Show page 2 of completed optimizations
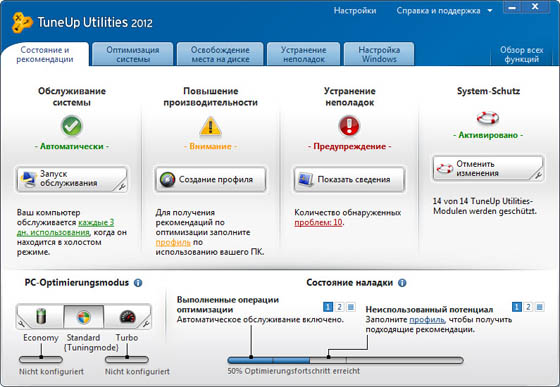This screenshot has height=387, width=560. click(340, 307)
